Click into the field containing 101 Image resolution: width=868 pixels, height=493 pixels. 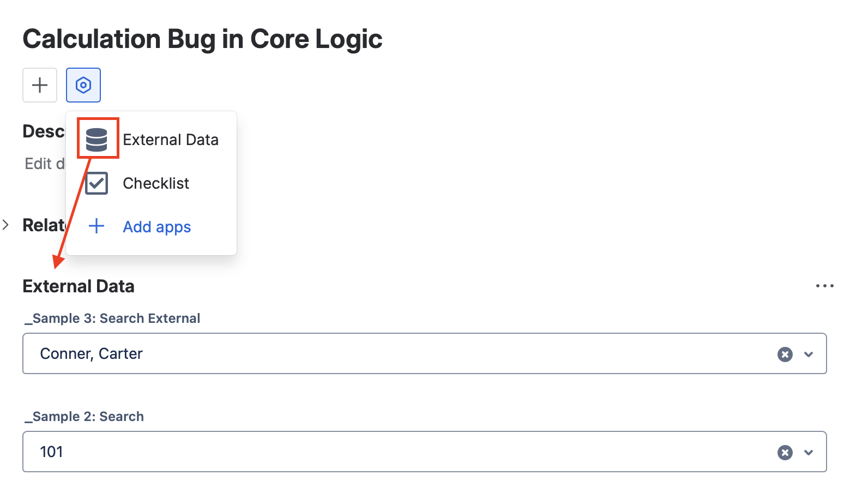[x=382, y=452]
